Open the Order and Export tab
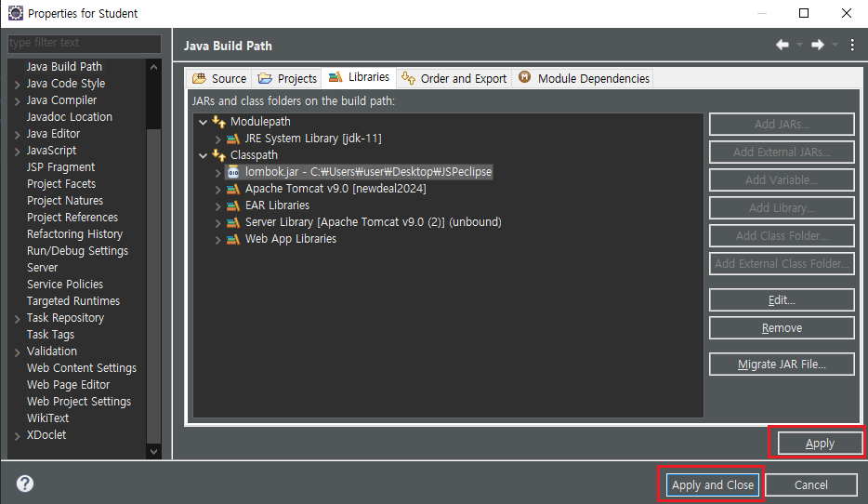The height and width of the screenshot is (504, 868). point(454,79)
